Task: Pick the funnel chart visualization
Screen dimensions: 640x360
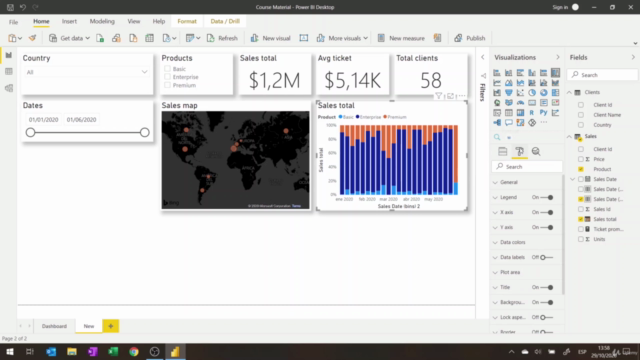Action: pos(509,93)
